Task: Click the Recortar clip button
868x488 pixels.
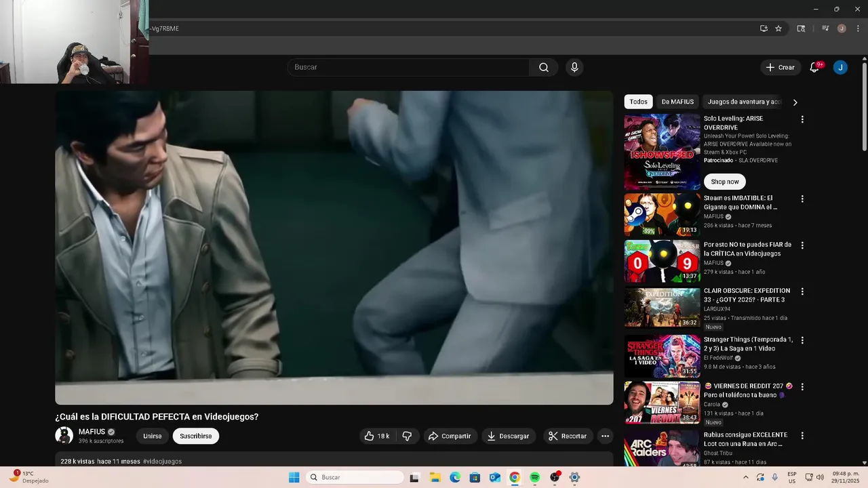Action: point(568,436)
